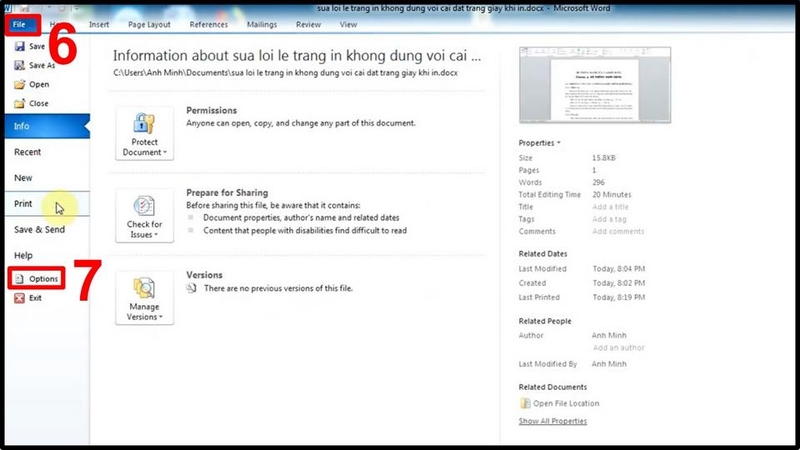Viewport: 800px width, 450px height.
Task: Click the 15.8KB size value
Action: (x=604, y=158)
